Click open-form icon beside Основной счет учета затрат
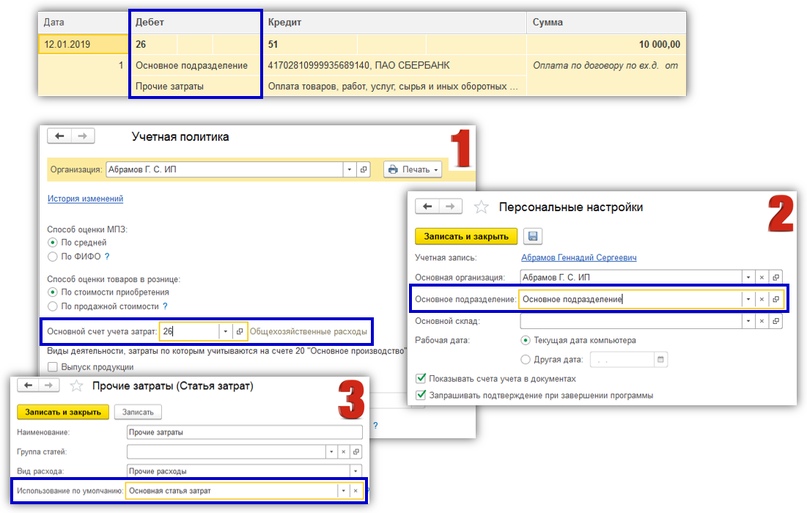This screenshot has height=513, width=807. point(239,331)
